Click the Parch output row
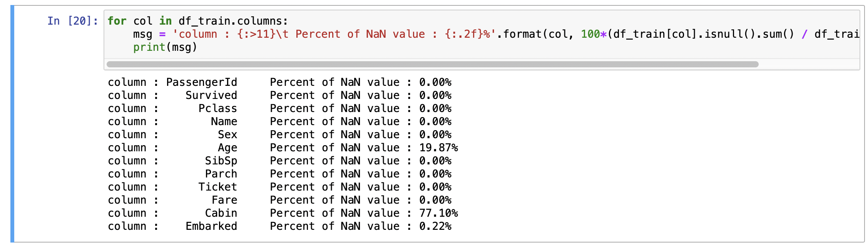Image resolution: width=868 pixels, height=246 pixels. point(279,174)
